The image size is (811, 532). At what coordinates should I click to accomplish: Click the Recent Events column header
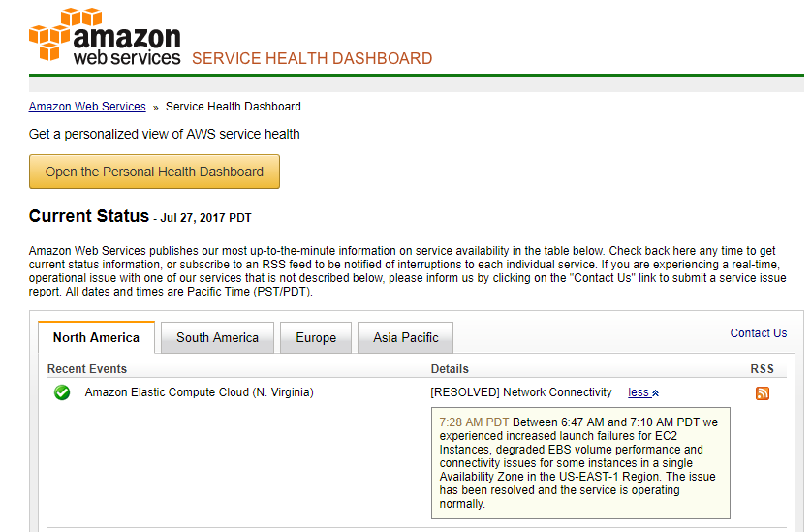[x=87, y=369]
